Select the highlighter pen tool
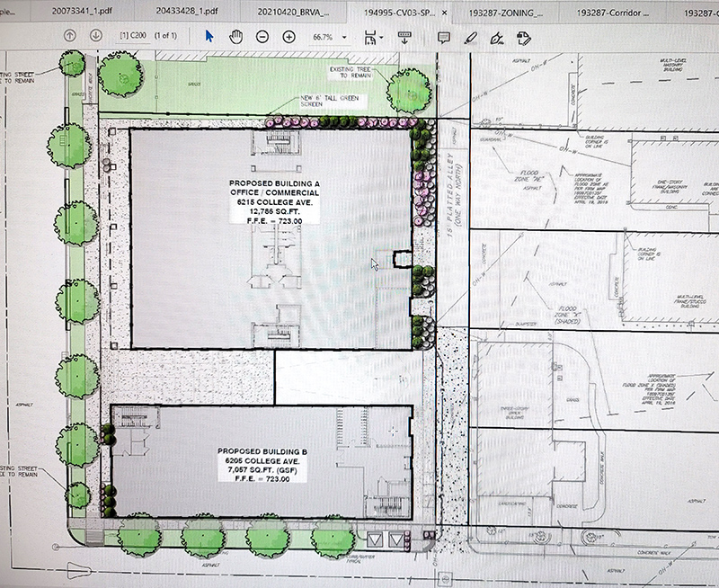719x588 pixels. coord(470,38)
